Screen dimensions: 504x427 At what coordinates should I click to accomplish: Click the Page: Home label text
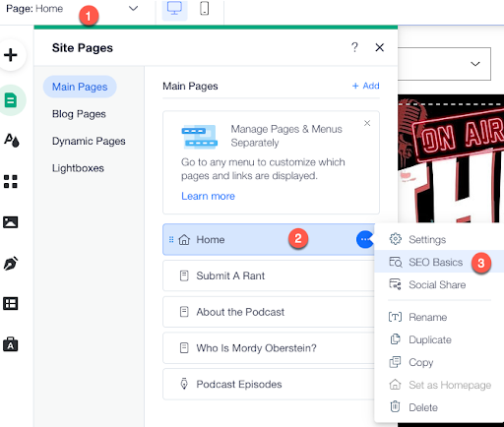[34, 9]
